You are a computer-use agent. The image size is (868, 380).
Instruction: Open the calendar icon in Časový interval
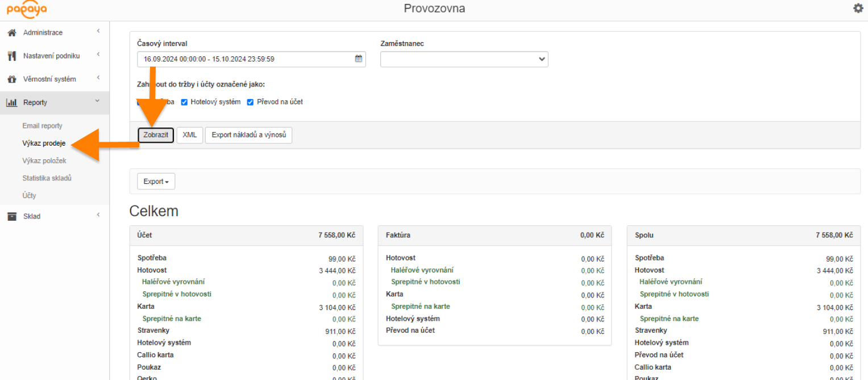click(358, 59)
